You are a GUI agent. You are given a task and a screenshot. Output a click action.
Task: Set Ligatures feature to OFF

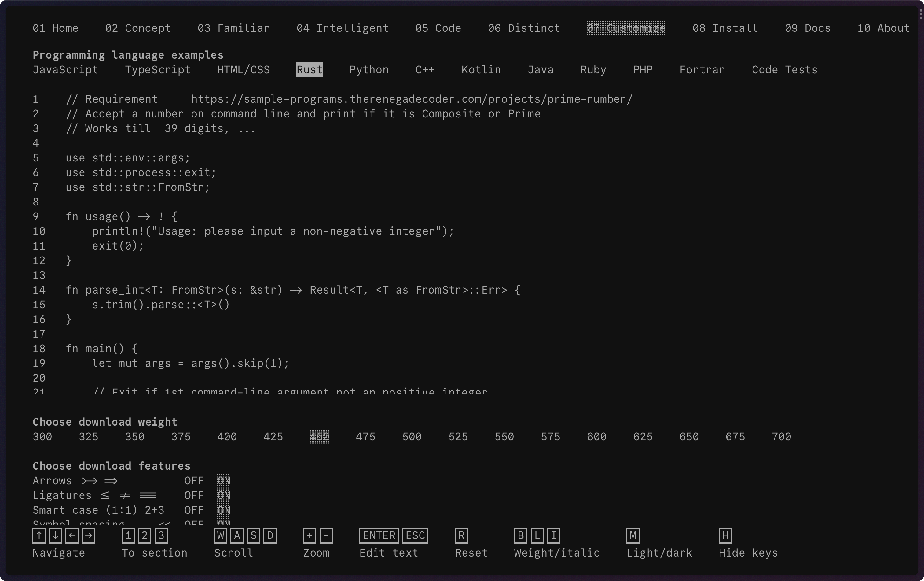(194, 495)
